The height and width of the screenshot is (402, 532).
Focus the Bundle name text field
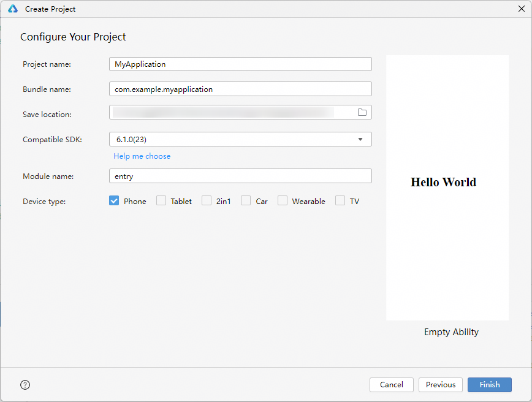(240, 89)
